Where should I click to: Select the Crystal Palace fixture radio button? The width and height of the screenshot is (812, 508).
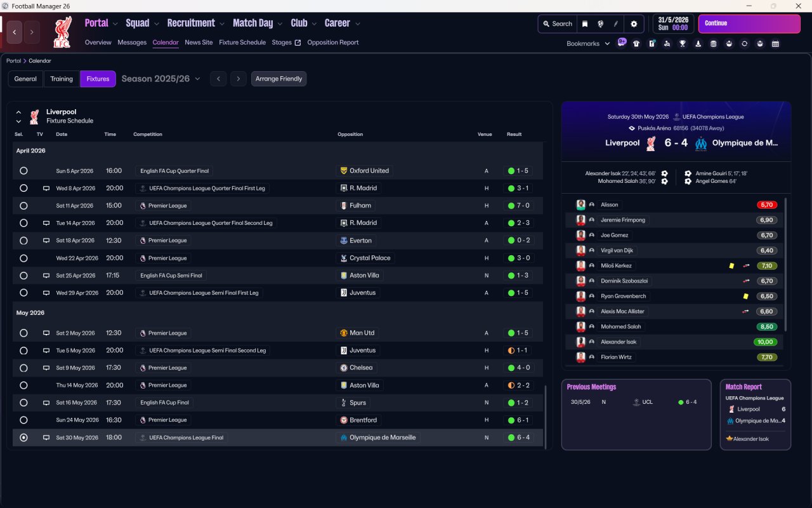(23, 258)
